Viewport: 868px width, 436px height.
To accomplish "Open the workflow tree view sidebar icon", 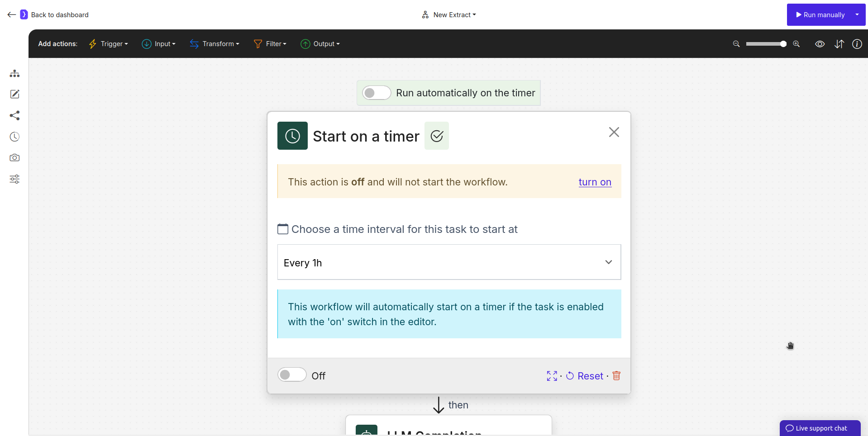I will coord(14,73).
